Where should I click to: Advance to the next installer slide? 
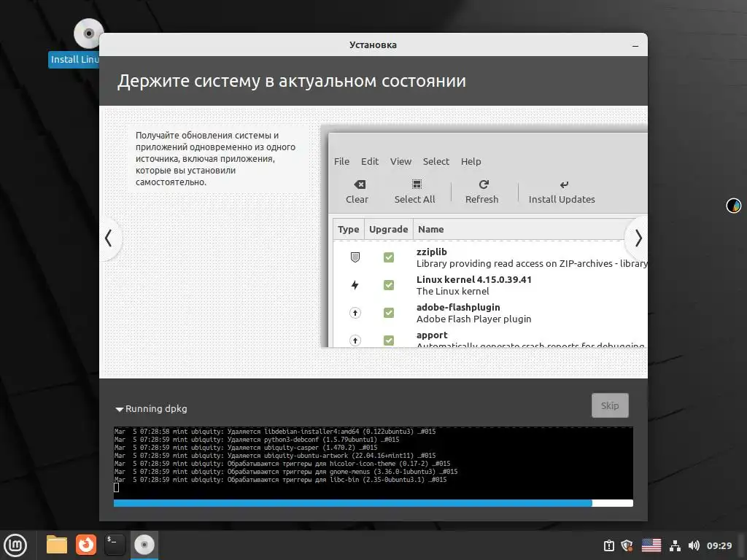click(638, 238)
